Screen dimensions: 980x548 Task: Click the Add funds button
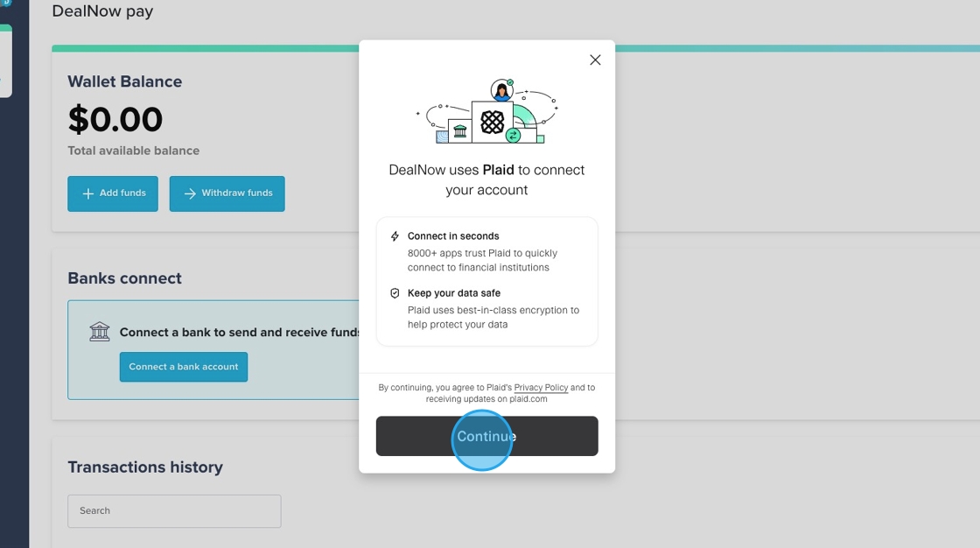pos(113,193)
